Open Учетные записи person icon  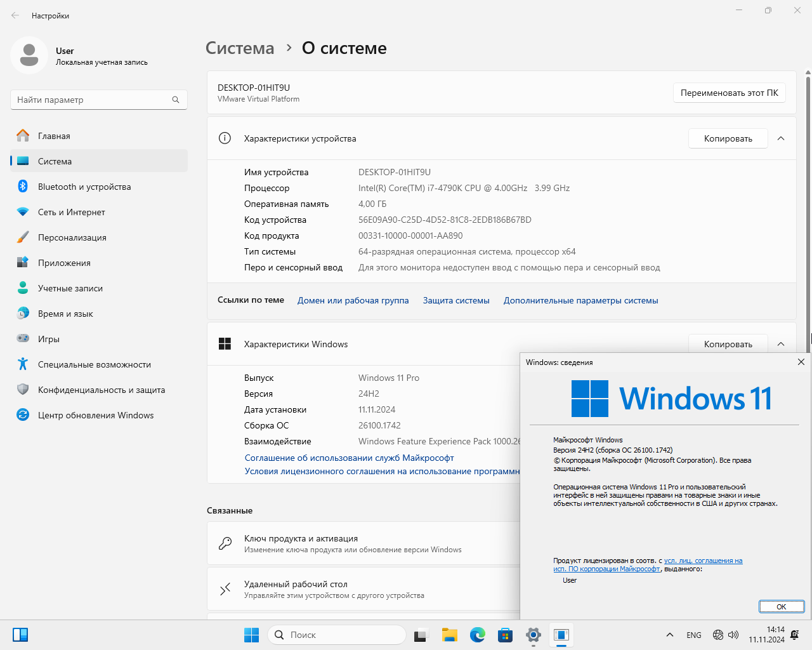[23, 288]
